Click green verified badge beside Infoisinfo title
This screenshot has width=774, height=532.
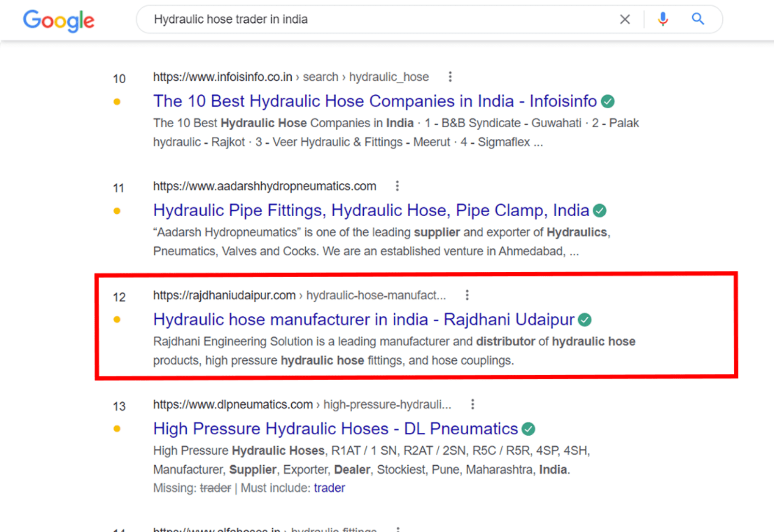[608, 102]
